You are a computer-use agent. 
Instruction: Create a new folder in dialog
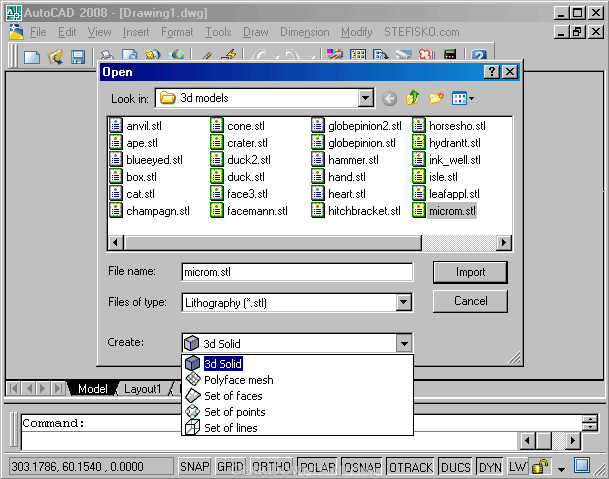[x=436, y=98]
